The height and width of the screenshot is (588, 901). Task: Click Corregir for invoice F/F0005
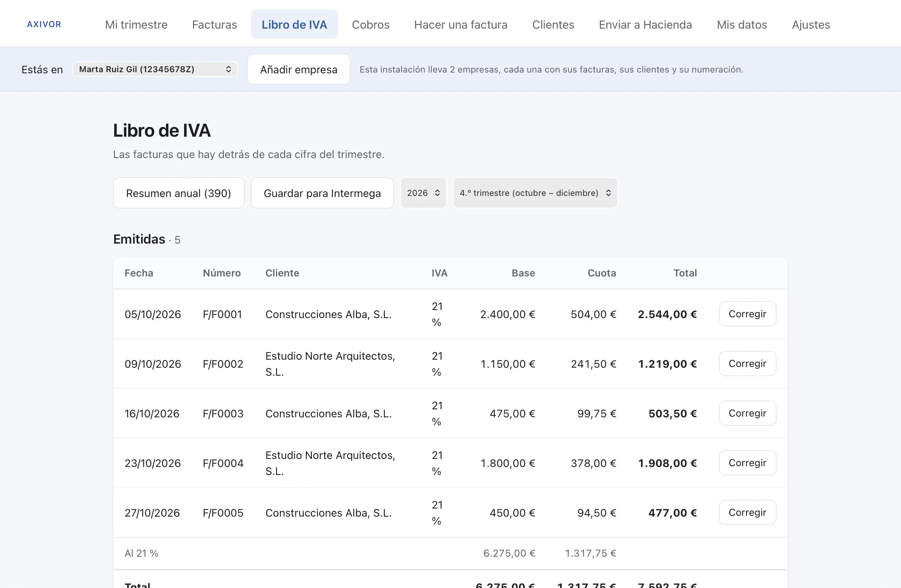(748, 512)
